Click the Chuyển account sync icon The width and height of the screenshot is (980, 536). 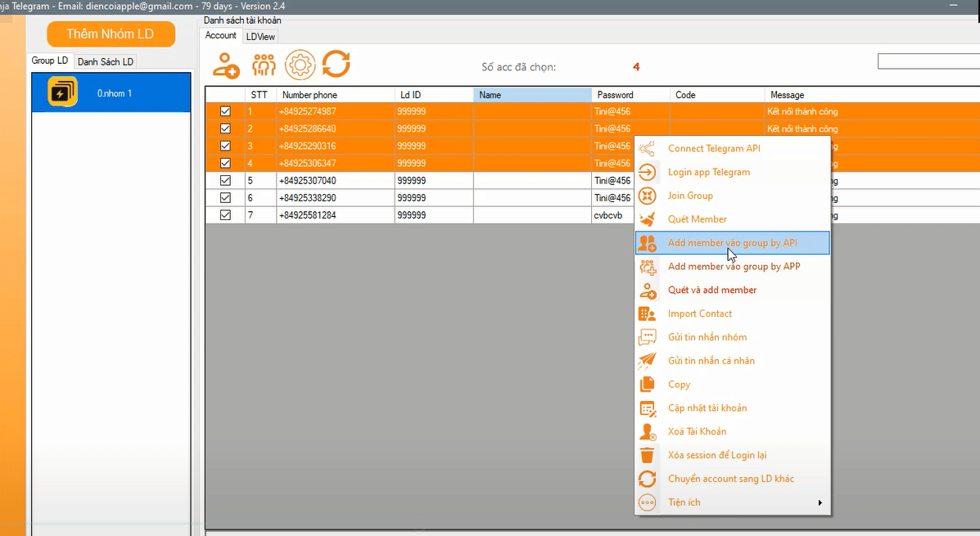tap(647, 479)
